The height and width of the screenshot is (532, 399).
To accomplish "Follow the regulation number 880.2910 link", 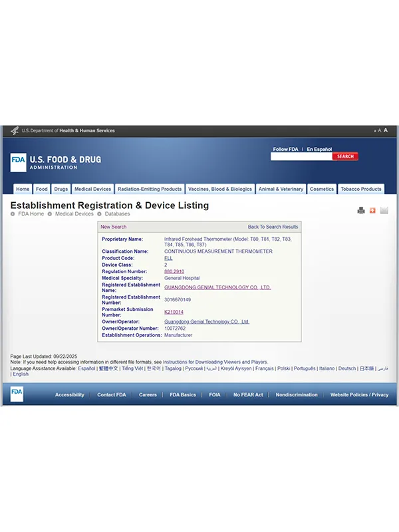I will coord(174,271).
